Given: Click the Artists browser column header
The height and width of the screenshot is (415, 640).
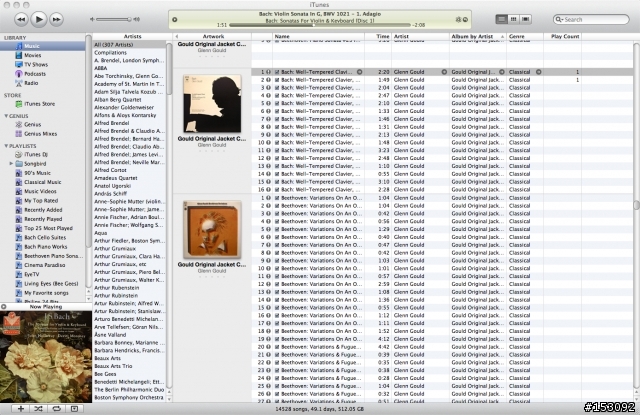Looking at the screenshot, I should (x=132, y=36).
